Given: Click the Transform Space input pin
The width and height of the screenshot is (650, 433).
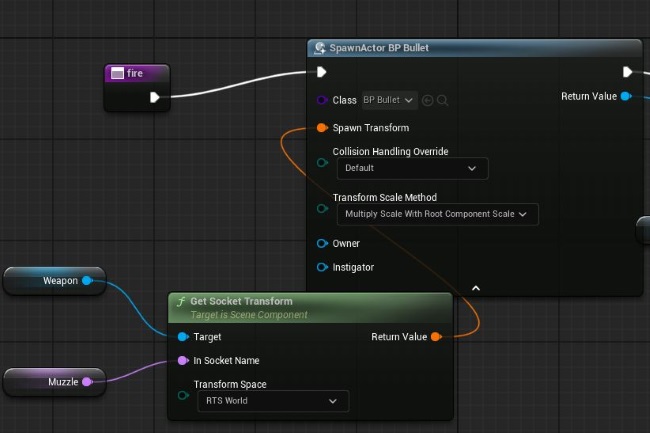Looking at the screenshot, I should 183,395.
